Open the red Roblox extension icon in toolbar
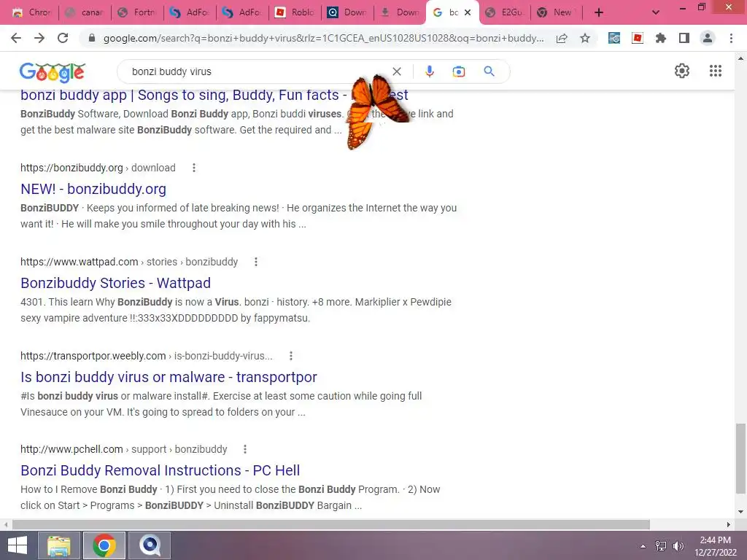This screenshot has height=560, width=747. (638, 38)
